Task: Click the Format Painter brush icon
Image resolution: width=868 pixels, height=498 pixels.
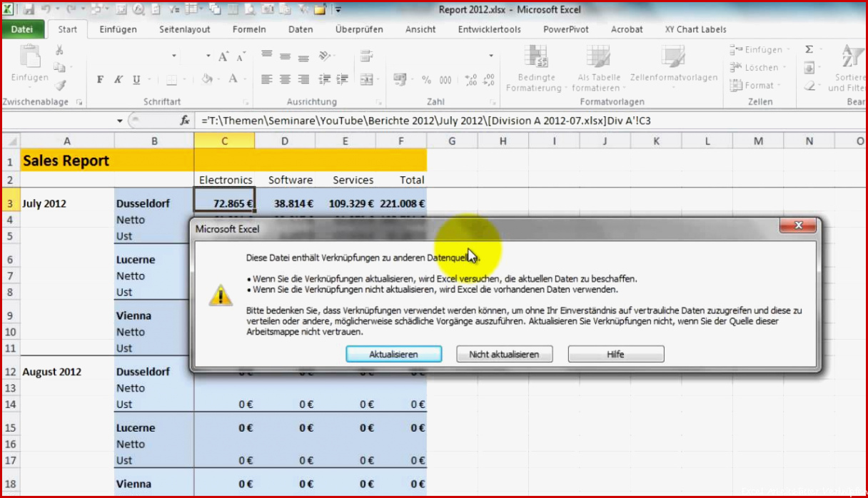Action: point(60,85)
